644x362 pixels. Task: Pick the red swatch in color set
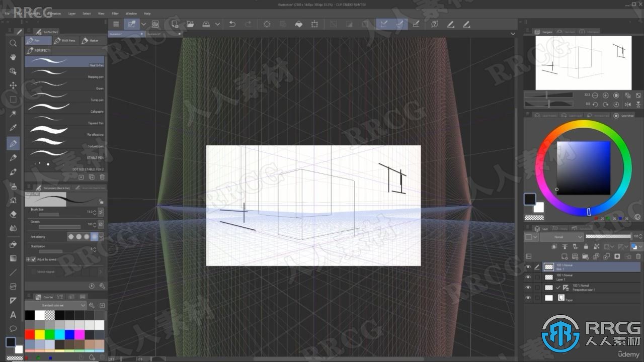tap(30, 334)
